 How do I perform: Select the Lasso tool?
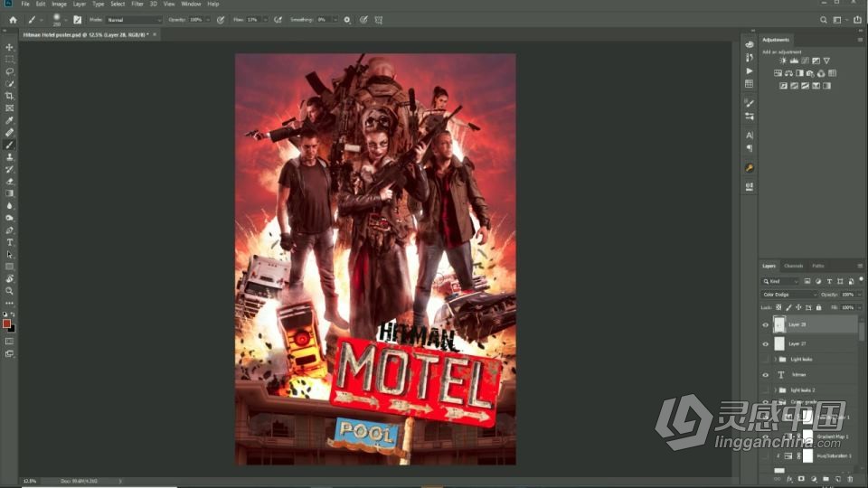9,71
